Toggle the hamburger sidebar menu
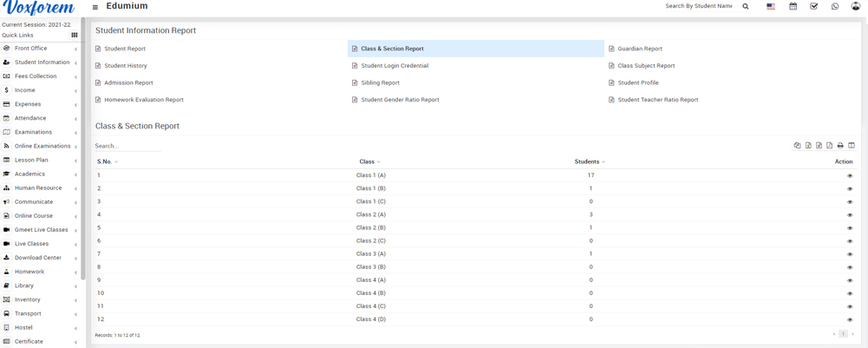The image size is (868, 348). click(95, 7)
